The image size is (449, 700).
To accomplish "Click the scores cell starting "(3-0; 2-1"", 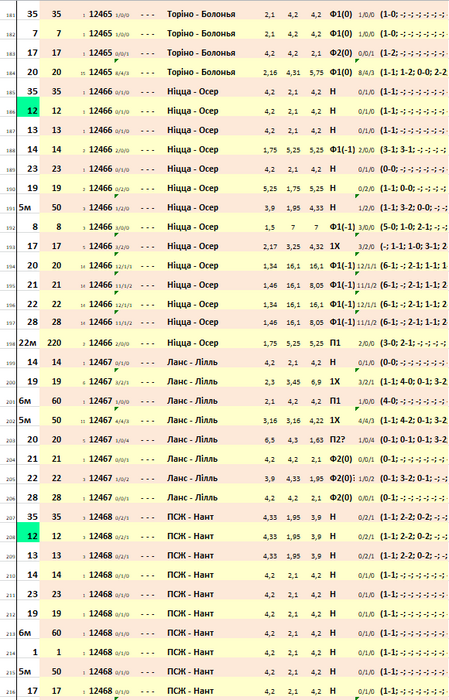I will [414, 342].
